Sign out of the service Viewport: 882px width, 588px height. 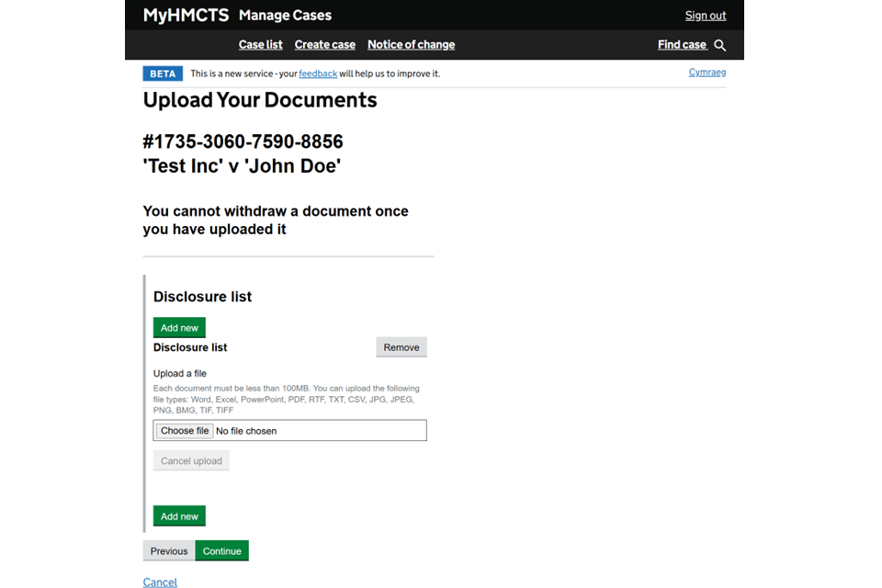click(x=705, y=16)
